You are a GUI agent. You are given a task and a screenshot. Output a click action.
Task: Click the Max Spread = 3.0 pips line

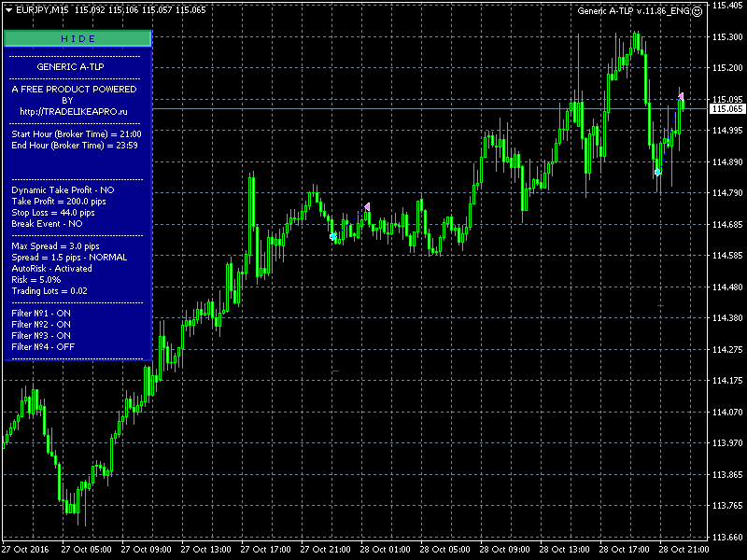tap(56, 246)
